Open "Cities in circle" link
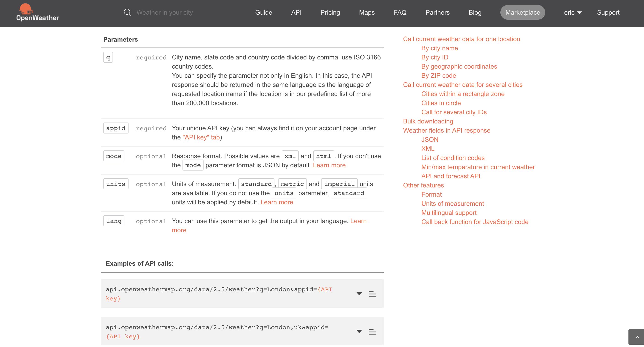This screenshot has height=347, width=644. (x=441, y=103)
